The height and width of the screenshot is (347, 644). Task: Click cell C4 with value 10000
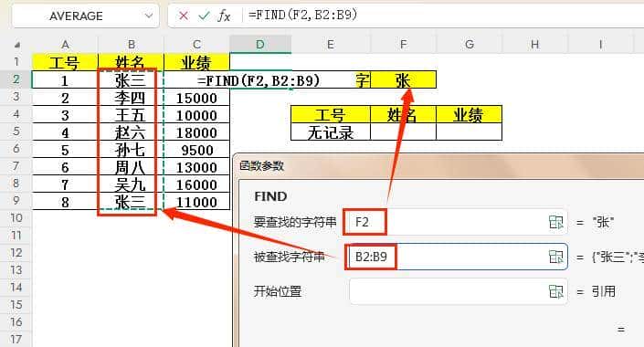pyautogui.click(x=196, y=115)
